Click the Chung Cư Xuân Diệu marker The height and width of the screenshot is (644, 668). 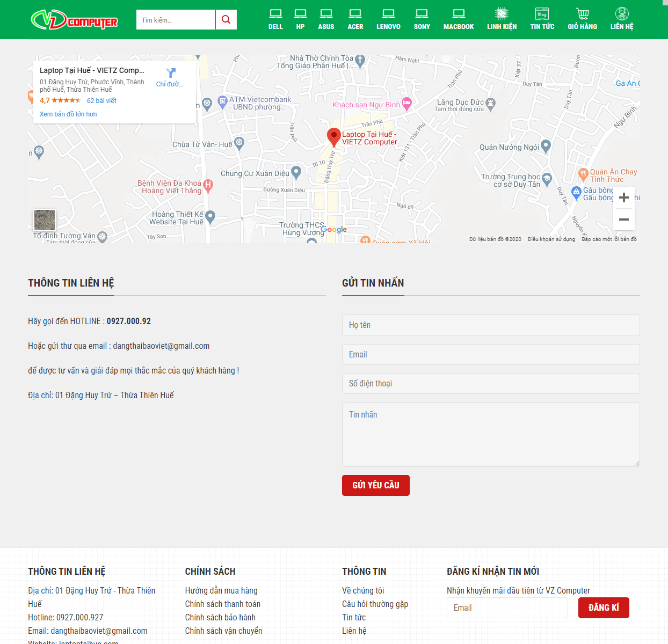coord(296,172)
